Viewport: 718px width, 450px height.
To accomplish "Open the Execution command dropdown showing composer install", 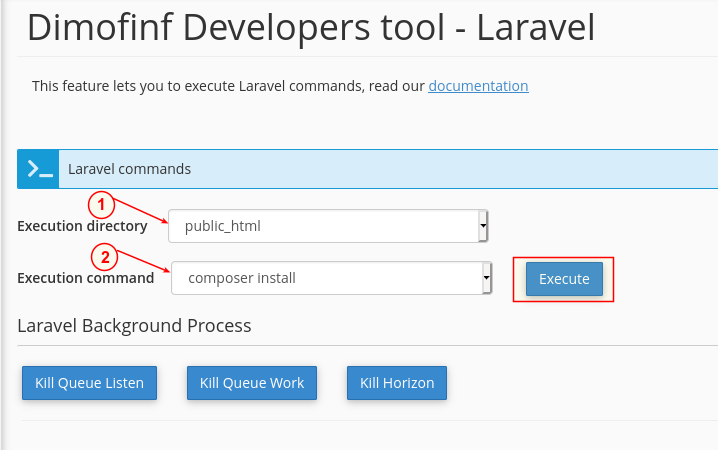I will (332, 278).
